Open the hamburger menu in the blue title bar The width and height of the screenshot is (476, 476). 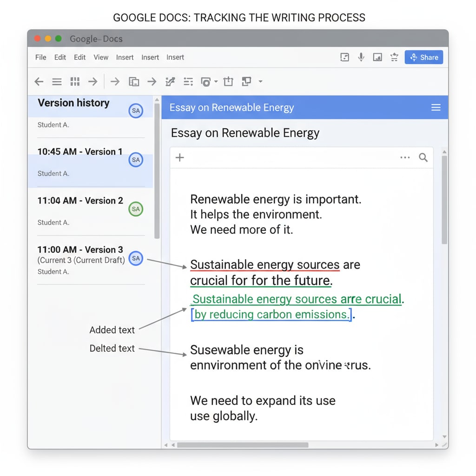click(436, 108)
